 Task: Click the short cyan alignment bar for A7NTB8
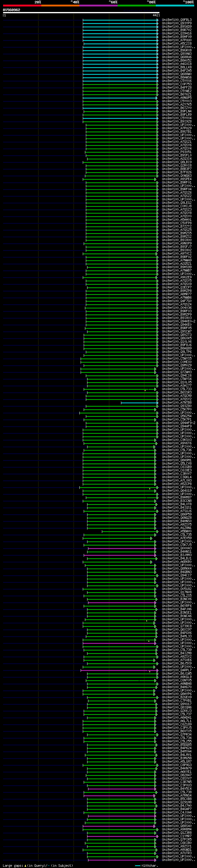tap(139, 403)
